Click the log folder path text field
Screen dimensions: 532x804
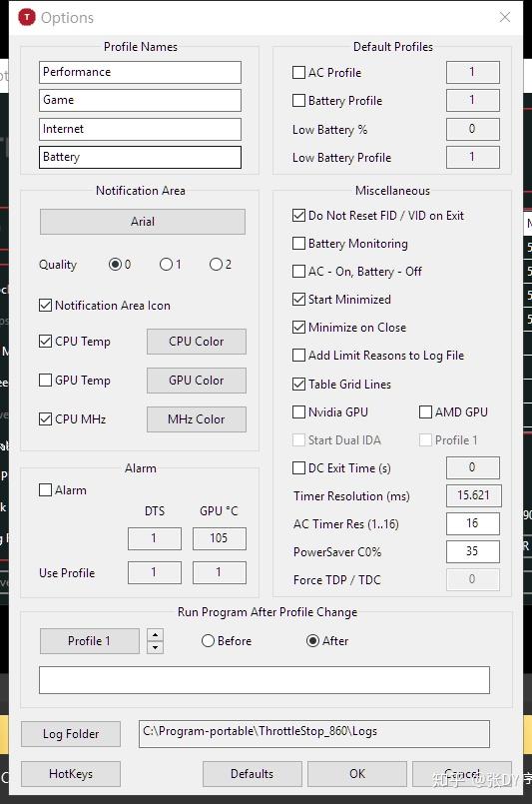[314, 734]
